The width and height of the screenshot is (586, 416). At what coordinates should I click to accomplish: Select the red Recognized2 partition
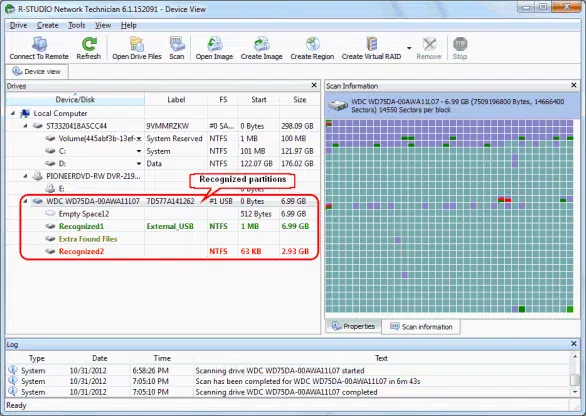(81, 252)
